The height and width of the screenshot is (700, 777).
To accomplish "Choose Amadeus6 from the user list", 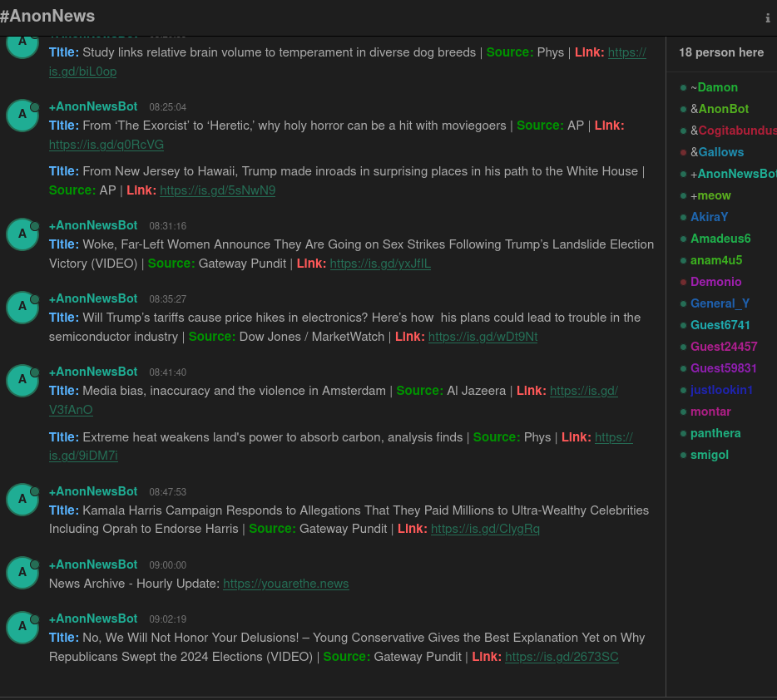I will 720,239.
